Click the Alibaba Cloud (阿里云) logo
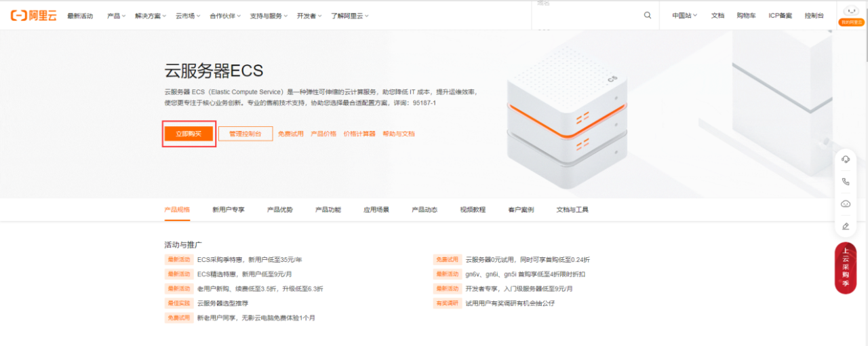This screenshot has height=346, width=868. pos(33,16)
